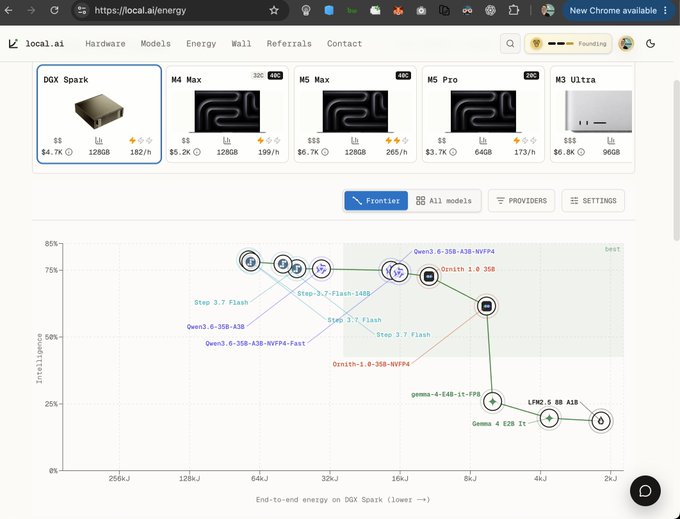Viewport: 680px width, 519px height.
Task: Click the lightbulb extension icon
Action: coord(306,10)
